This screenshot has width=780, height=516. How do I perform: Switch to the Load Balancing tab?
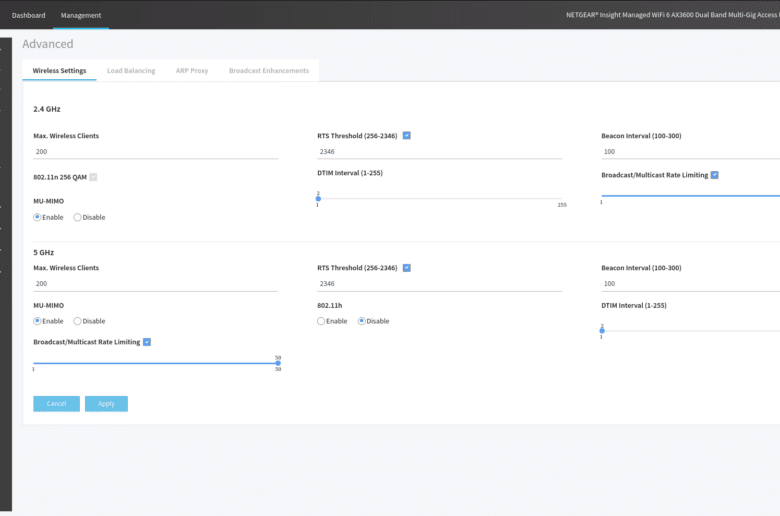pyautogui.click(x=131, y=71)
